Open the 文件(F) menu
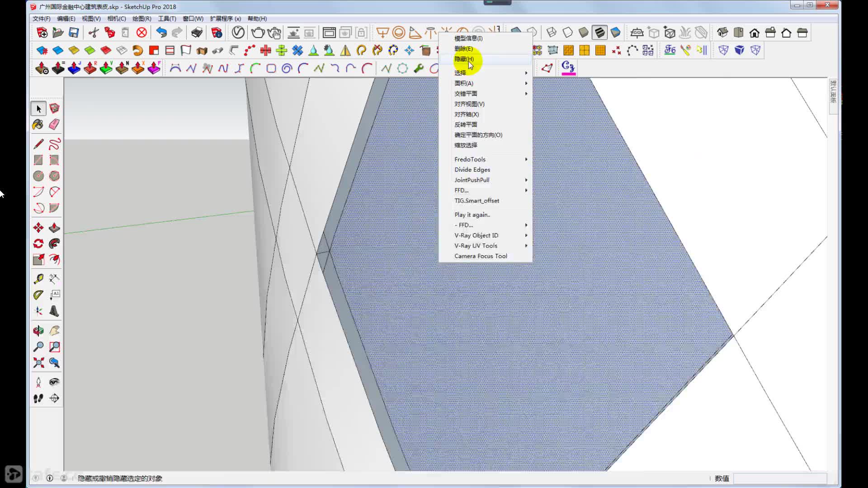This screenshot has height=488, width=868. point(42,19)
